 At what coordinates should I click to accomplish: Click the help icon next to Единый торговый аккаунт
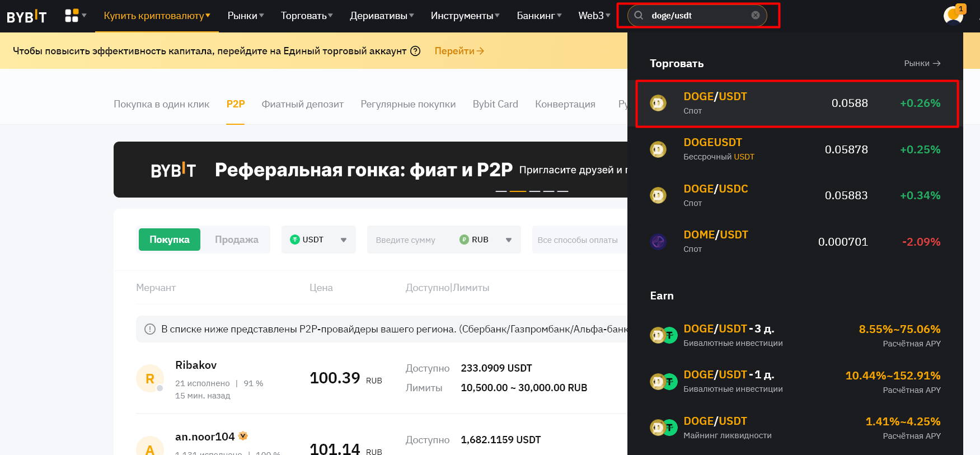(415, 51)
